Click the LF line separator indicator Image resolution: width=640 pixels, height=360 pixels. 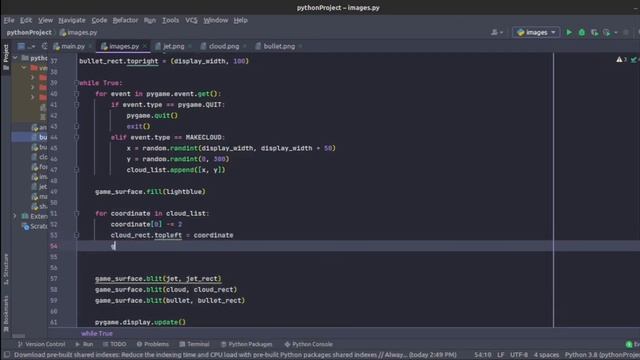pyautogui.click(x=500, y=355)
